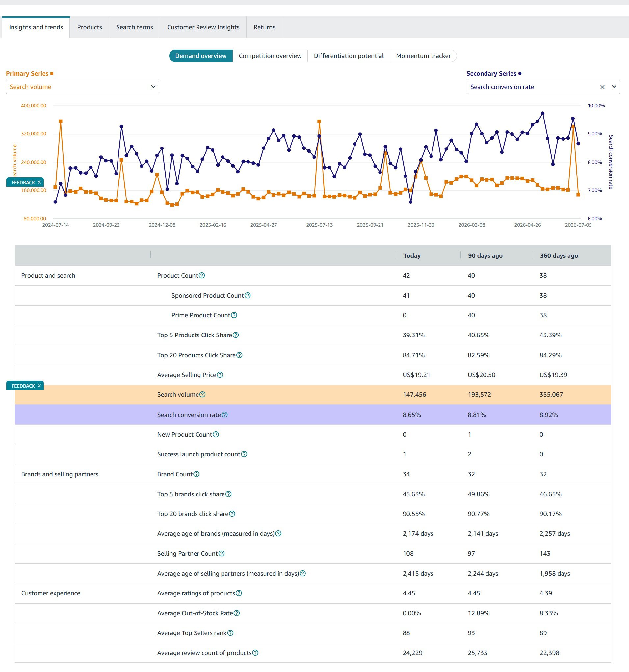Click the 90 days ago column header
The image size is (629, 672).
point(485,255)
